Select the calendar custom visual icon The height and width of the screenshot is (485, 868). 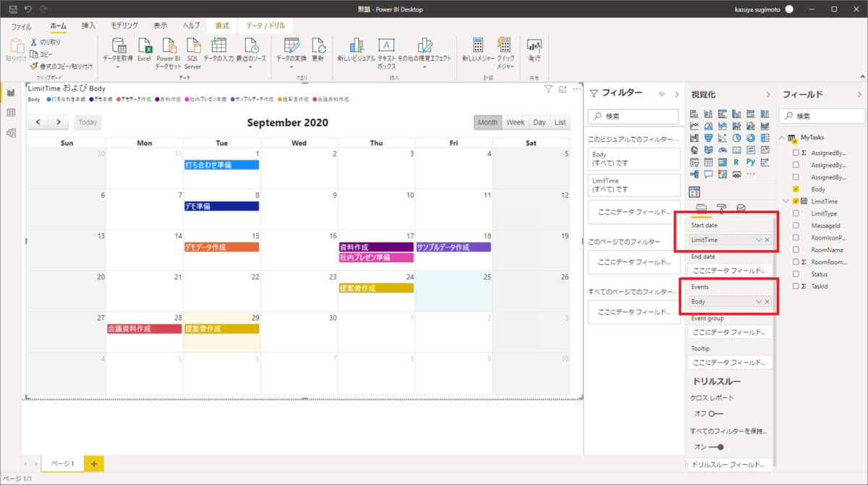(694, 192)
